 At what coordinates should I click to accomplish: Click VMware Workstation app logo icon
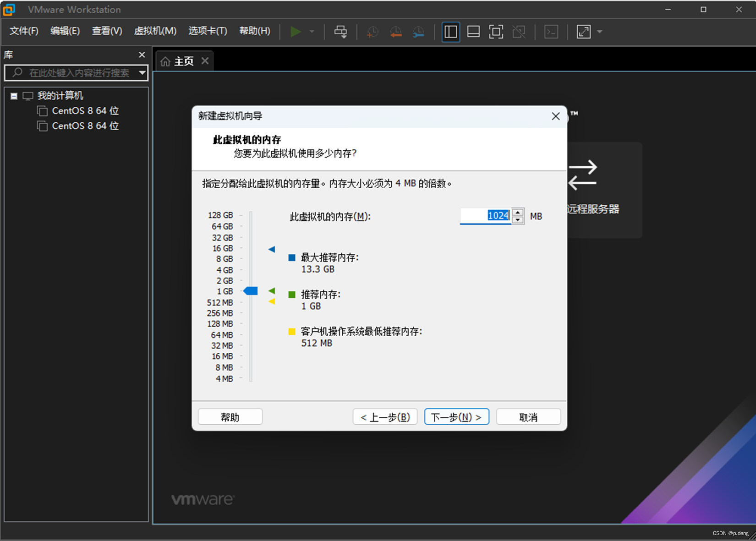[x=9, y=9]
